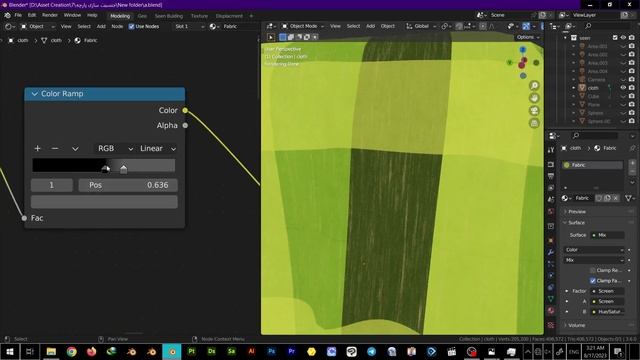This screenshot has width=640, height=360.
Task: Remove color stop with minus button
Action: coord(55,148)
